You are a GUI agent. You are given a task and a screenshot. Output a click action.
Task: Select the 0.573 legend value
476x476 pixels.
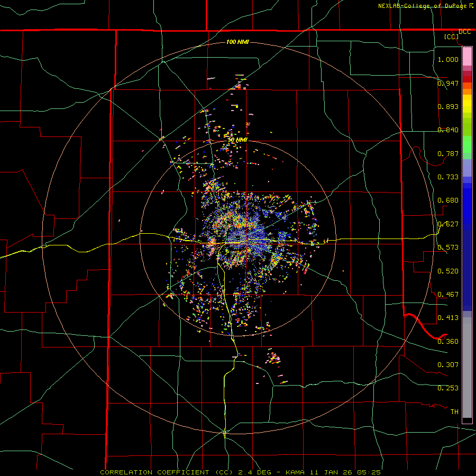(x=448, y=248)
